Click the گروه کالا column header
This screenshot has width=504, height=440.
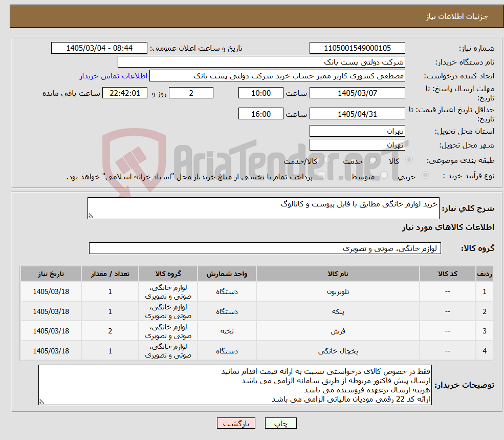pos(168,274)
